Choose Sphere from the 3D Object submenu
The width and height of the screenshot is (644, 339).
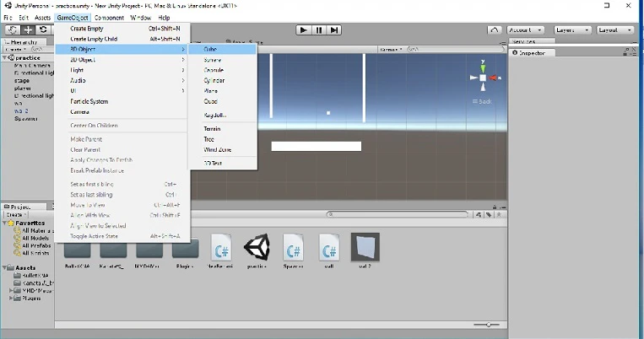point(223,60)
